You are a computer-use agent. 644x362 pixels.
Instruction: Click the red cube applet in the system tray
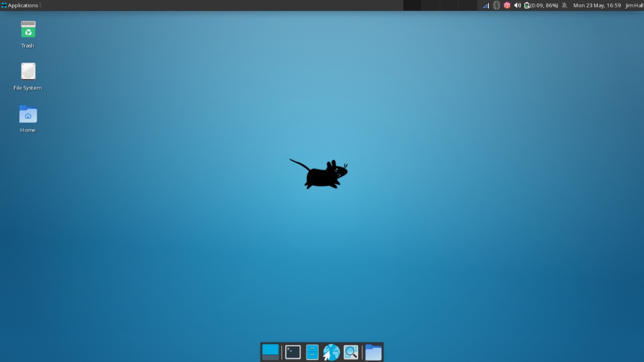point(507,5)
